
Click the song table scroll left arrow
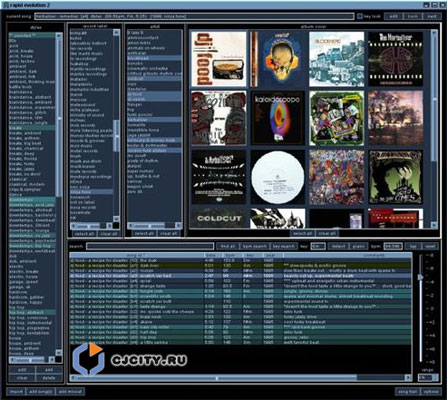[x=73, y=378]
